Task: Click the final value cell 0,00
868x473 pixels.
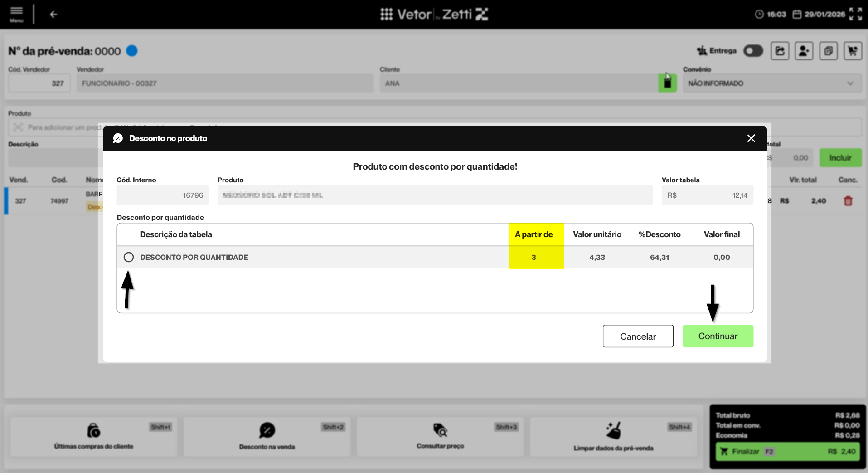Action: (x=722, y=257)
